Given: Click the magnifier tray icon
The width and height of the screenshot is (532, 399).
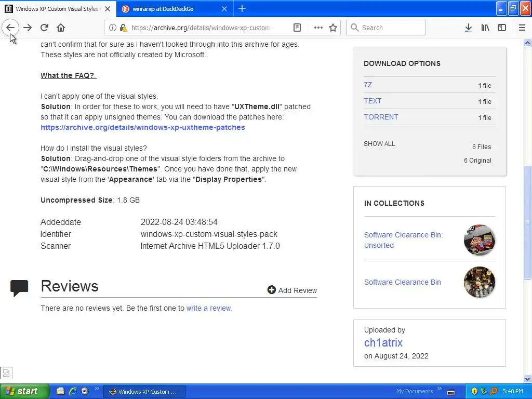Looking at the screenshot, I should click(494, 391).
